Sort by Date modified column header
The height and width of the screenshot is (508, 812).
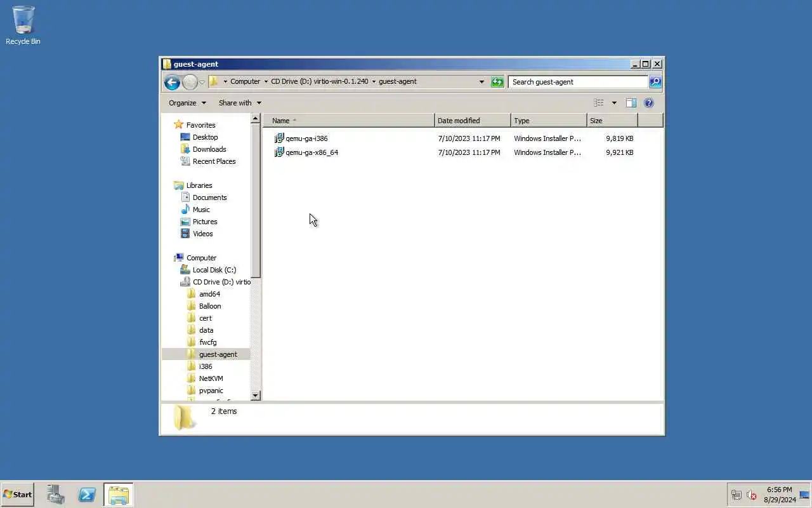[473, 121]
